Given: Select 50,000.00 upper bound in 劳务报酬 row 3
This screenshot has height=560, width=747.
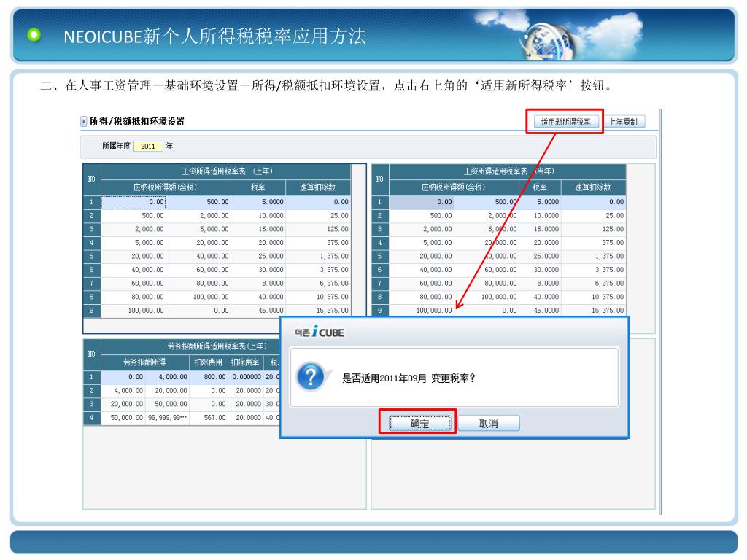Looking at the screenshot, I should tap(167, 404).
